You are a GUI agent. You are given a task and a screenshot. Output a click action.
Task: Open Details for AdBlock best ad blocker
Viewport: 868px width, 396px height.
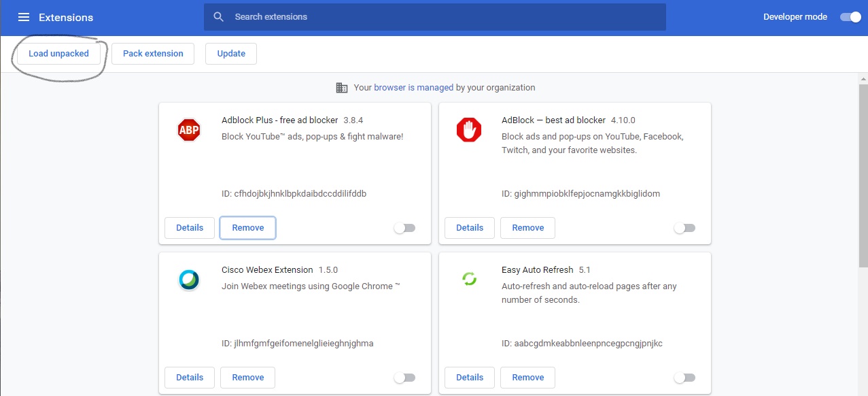point(470,228)
